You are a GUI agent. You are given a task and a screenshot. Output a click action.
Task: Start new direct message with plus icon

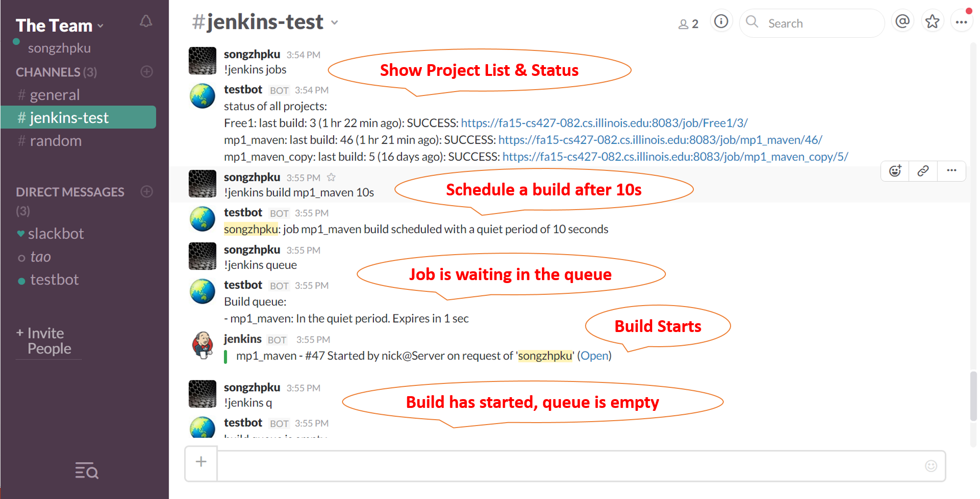pos(147,191)
